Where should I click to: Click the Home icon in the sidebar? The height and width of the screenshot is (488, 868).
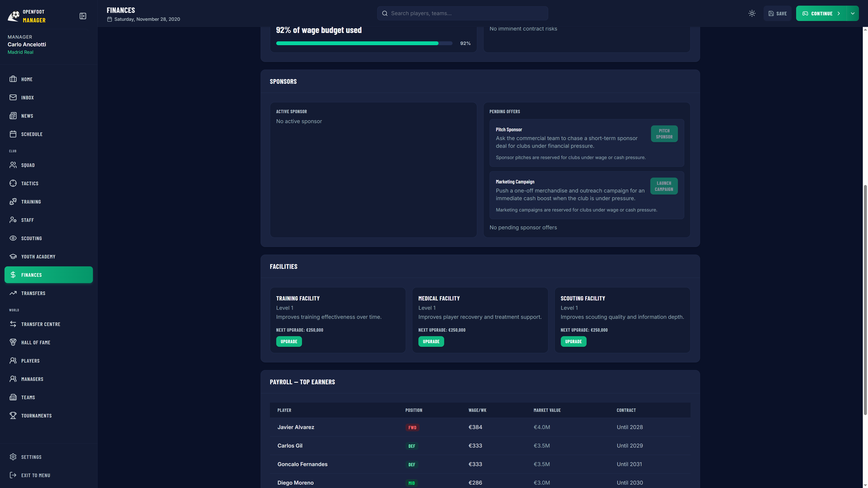pos(13,79)
